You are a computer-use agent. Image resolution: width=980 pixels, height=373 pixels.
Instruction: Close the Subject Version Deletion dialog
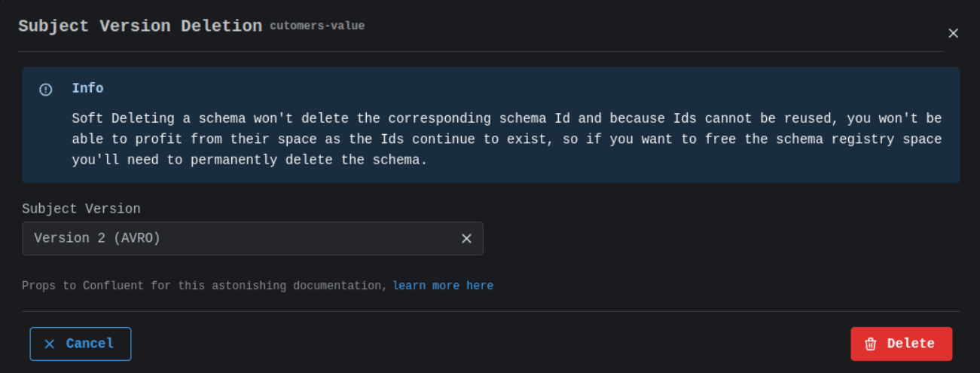click(953, 33)
